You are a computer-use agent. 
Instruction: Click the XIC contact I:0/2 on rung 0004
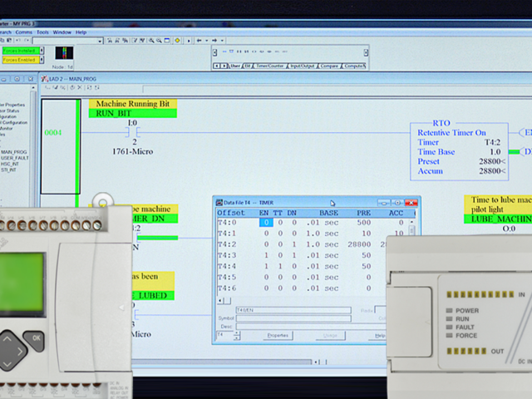click(x=133, y=132)
